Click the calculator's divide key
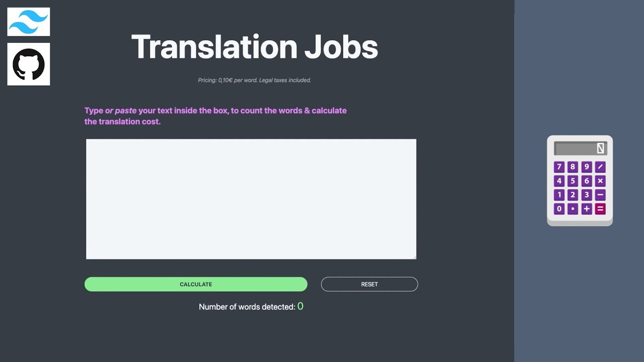Screen dimensions: 644x362 600,167
